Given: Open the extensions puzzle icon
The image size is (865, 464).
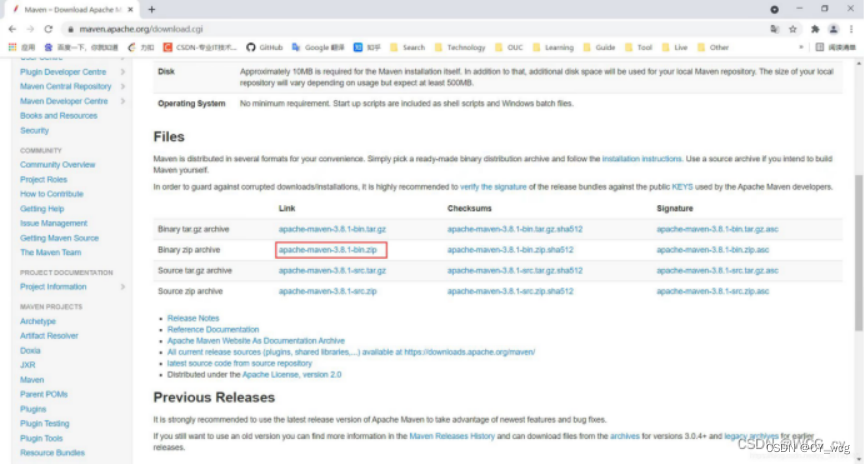Looking at the screenshot, I should (815, 29).
